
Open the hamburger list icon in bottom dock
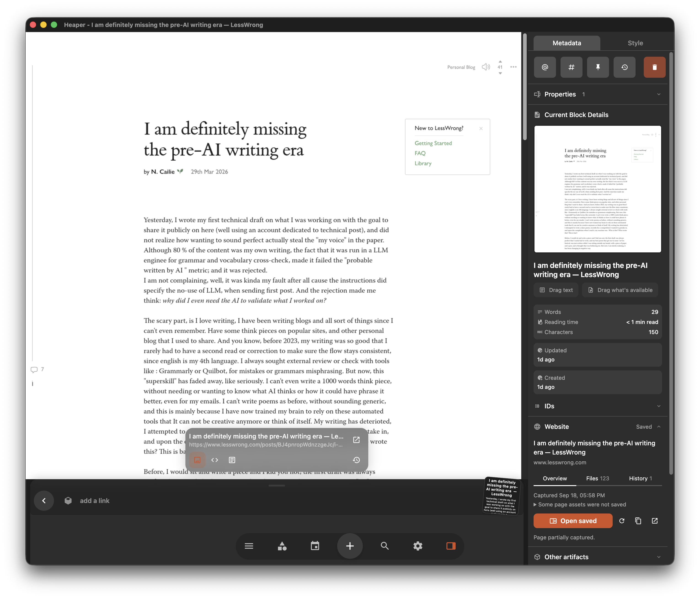[x=249, y=546]
